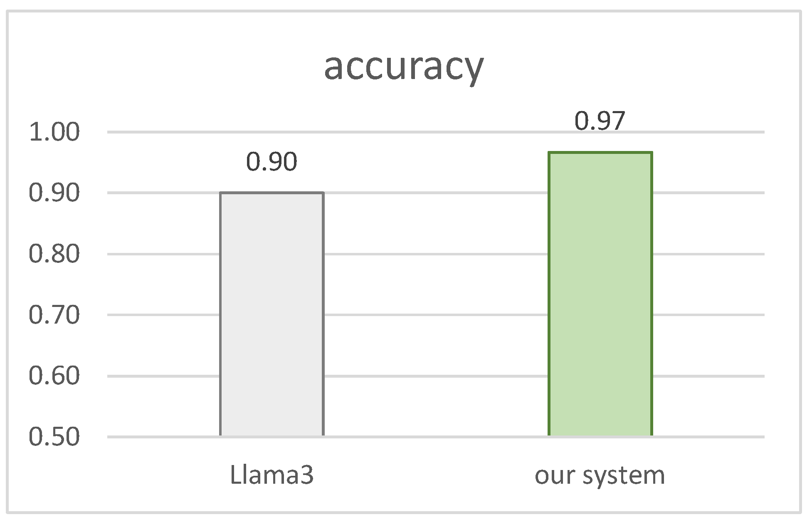Select the gridline at 0.90 right of the gray bar
This screenshot has width=812, height=522.
(436, 193)
